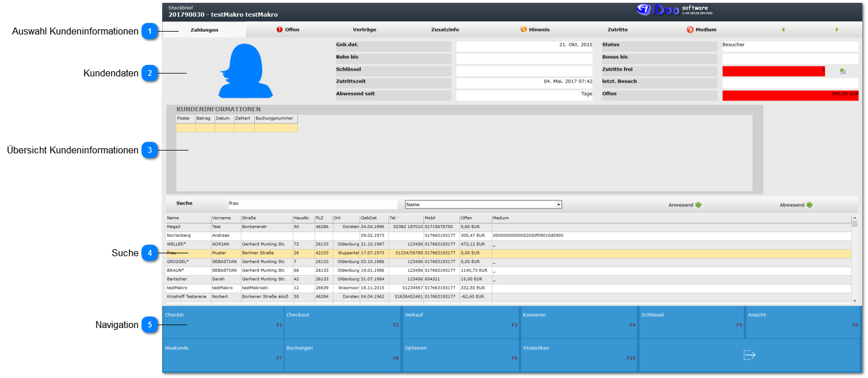The width and height of the screenshot is (868, 378).
Task: Sort search results by the Name column
Action: click(188, 218)
